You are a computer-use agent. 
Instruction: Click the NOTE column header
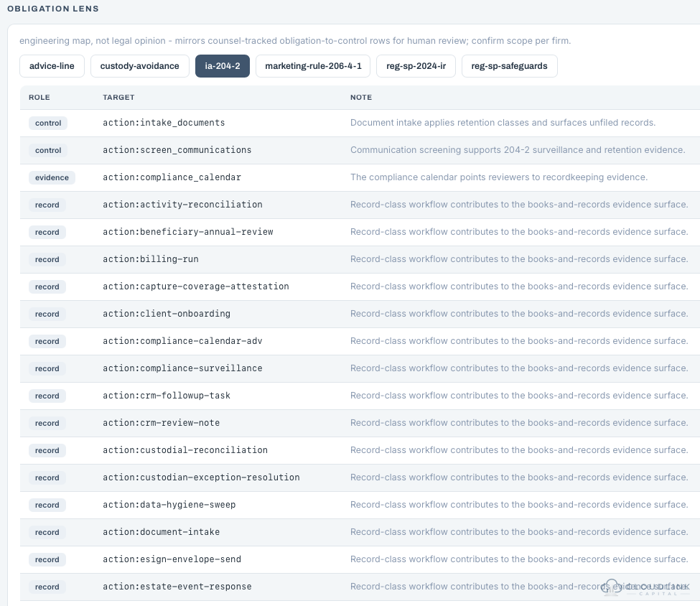tap(361, 98)
